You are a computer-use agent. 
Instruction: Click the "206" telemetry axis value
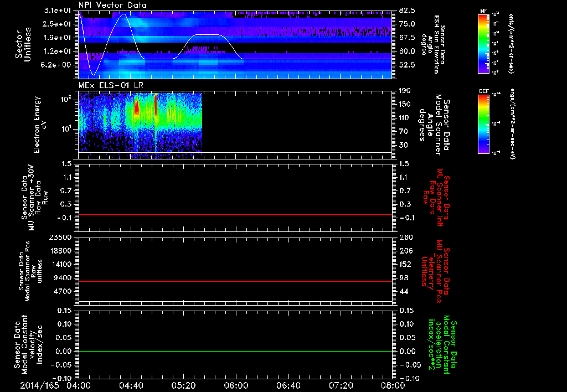click(x=405, y=251)
